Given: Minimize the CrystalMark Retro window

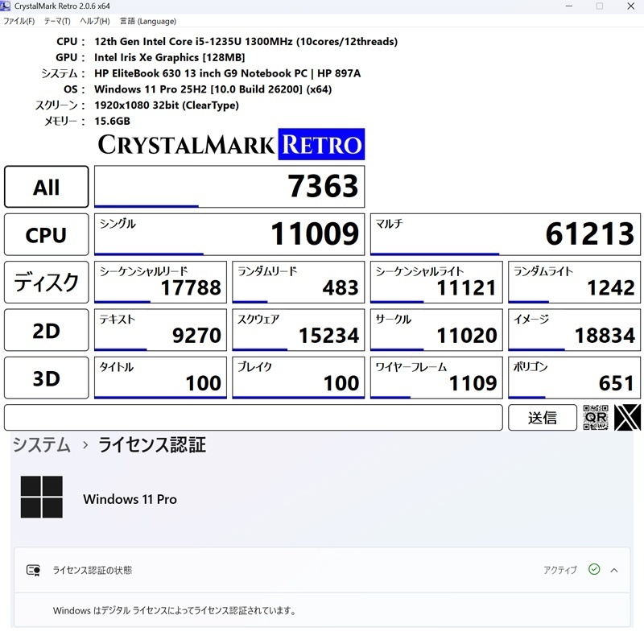Looking at the screenshot, I should pyautogui.click(x=569, y=6).
